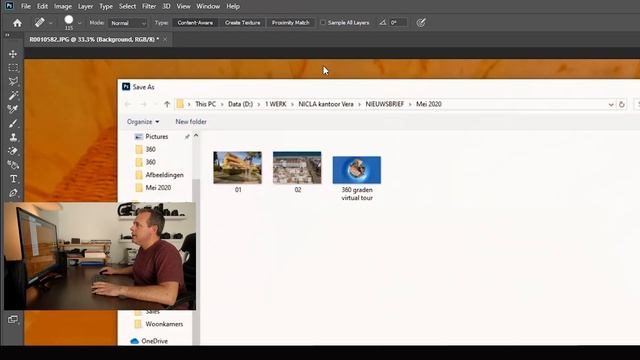Select Afbeeldingen folder in navigation pane
Image resolution: width=640 pixels, height=360 pixels.
coord(160,175)
